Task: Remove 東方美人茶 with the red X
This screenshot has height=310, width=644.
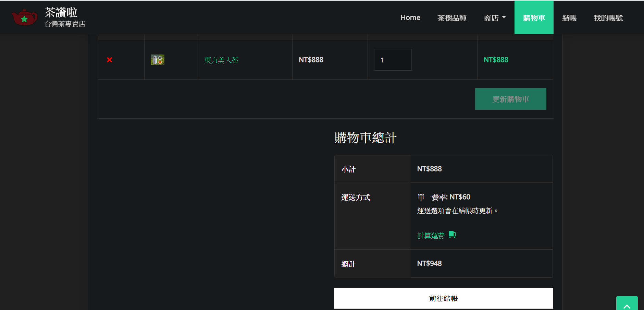Action: point(110,60)
